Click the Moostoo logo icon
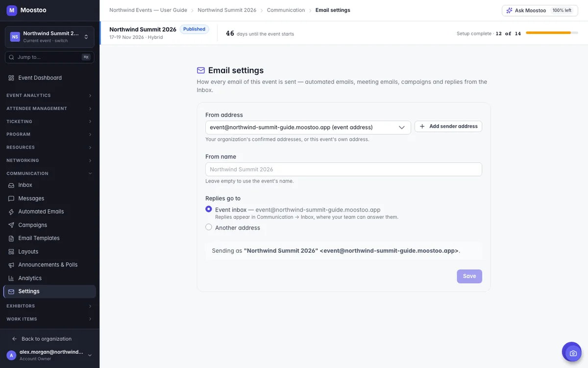 point(12,10)
